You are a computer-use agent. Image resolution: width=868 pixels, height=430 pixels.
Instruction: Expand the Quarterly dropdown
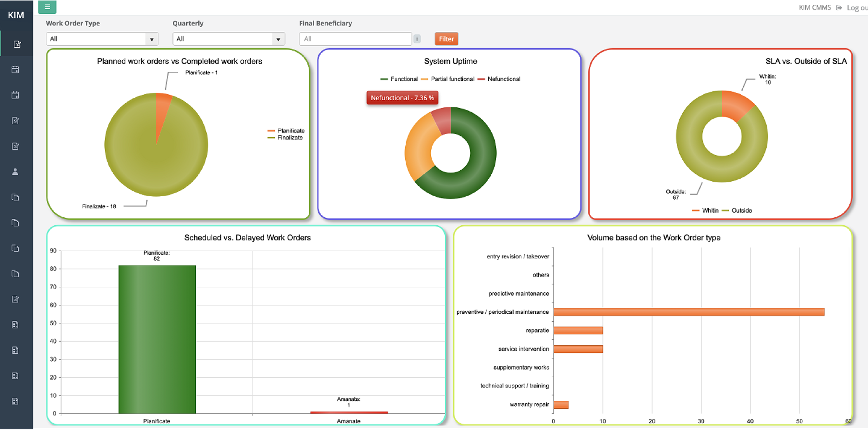coord(229,39)
